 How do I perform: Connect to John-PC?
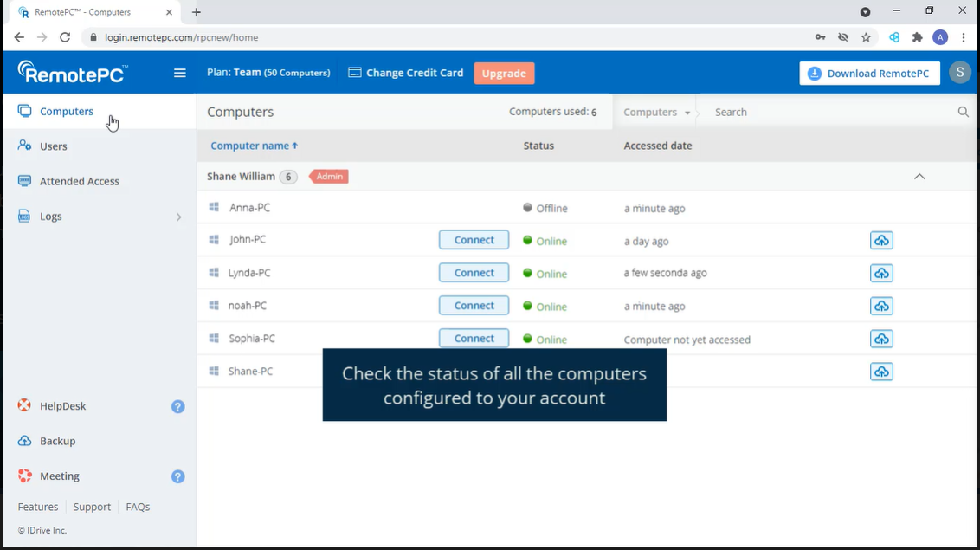474,240
